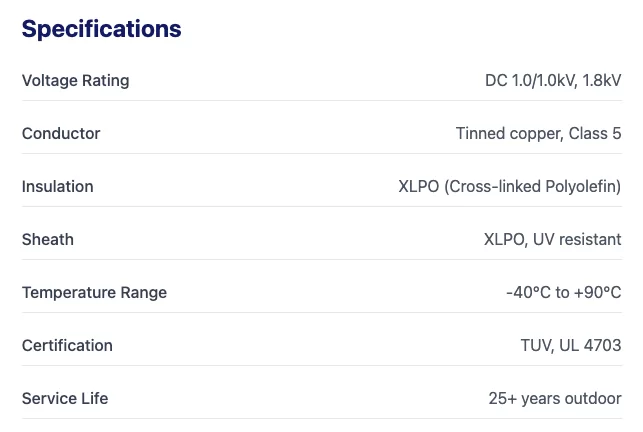Click the TUV certification text

(x=537, y=345)
